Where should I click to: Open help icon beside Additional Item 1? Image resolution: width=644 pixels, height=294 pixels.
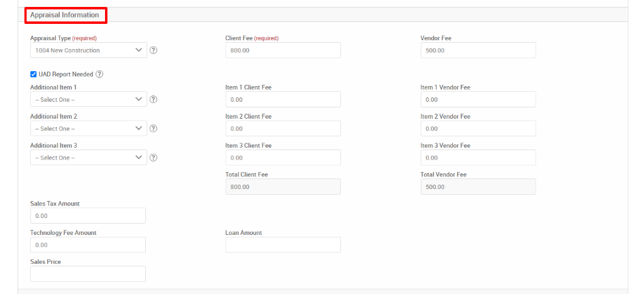coord(153,99)
